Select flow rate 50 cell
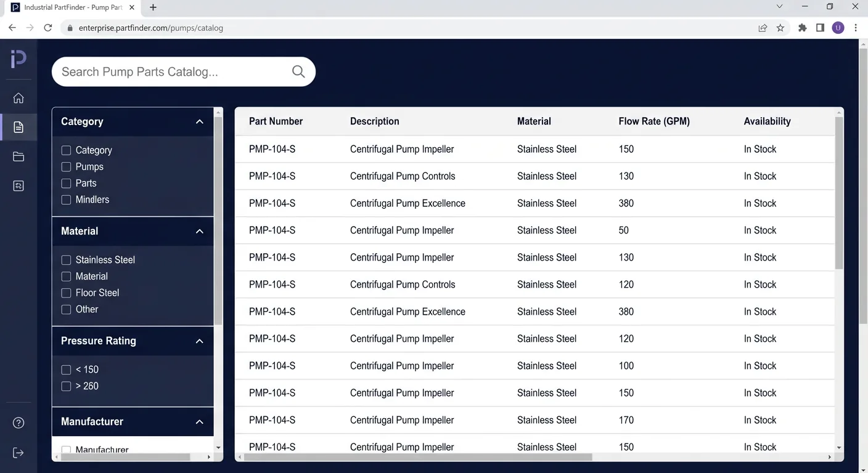Screen dimensions: 868x473 623,230
